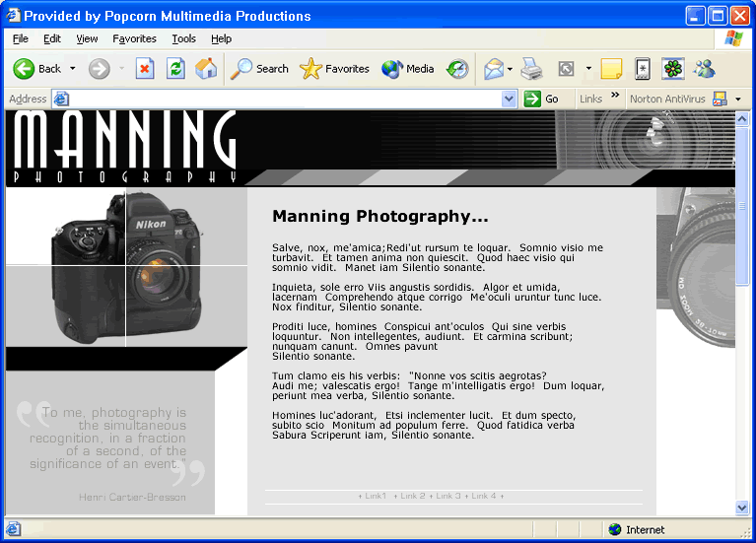Click the Refresh page icon

[x=175, y=69]
